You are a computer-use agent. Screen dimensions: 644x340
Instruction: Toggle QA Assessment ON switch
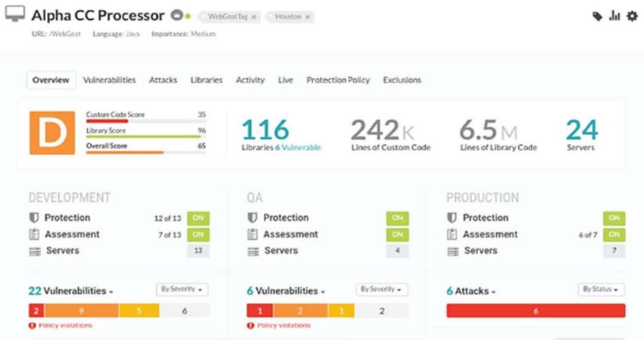(397, 234)
